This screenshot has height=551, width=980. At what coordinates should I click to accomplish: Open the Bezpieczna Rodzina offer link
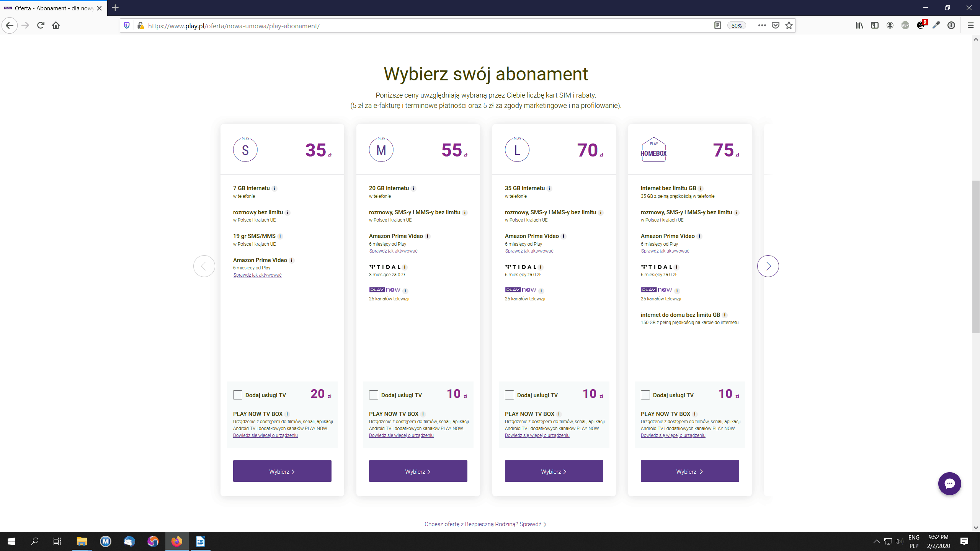485,524
